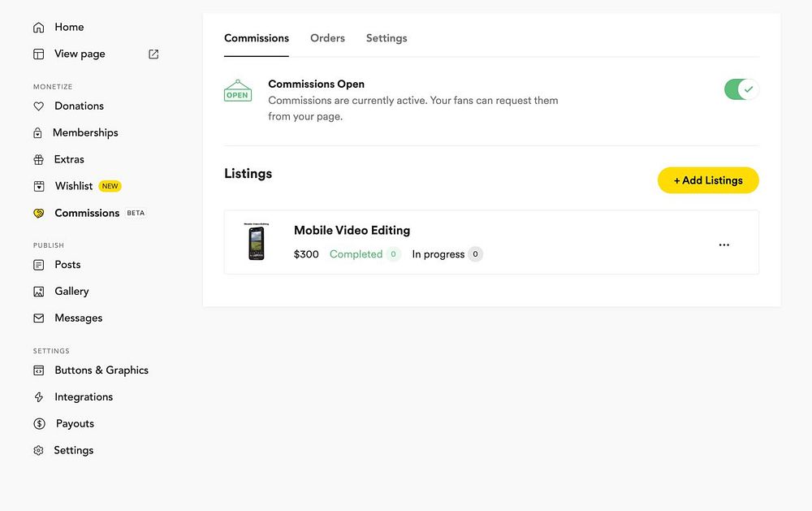This screenshot has height=511, width=812.
Task: Click the BETA badge beside Commissions
Action: [x=136, y=213]
